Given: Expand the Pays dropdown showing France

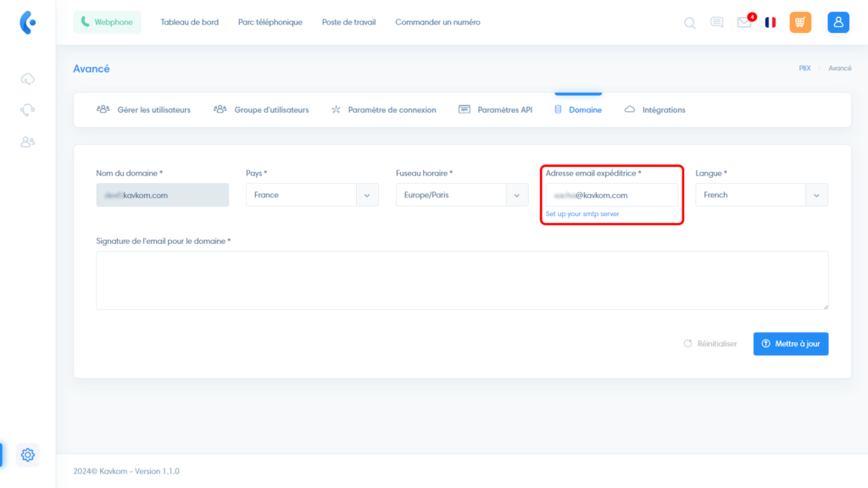Looking at the screenshot, I should (311, 195).
